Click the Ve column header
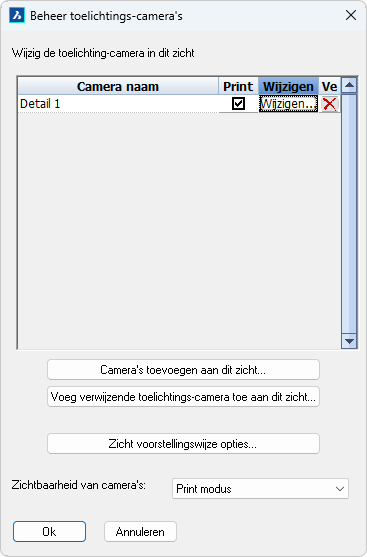This screenshot has width=367, height=557. [x=329, y=86]
